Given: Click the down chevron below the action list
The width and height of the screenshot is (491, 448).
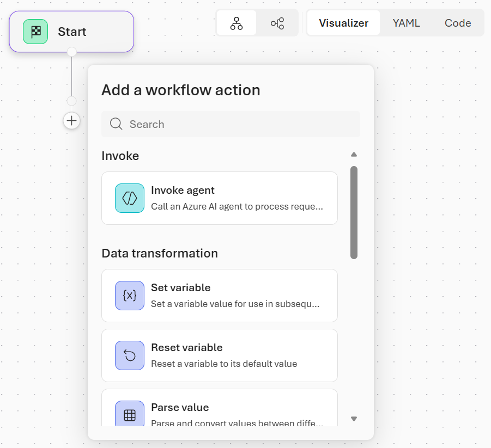Looking at the screenshot, I should point(354,419).
